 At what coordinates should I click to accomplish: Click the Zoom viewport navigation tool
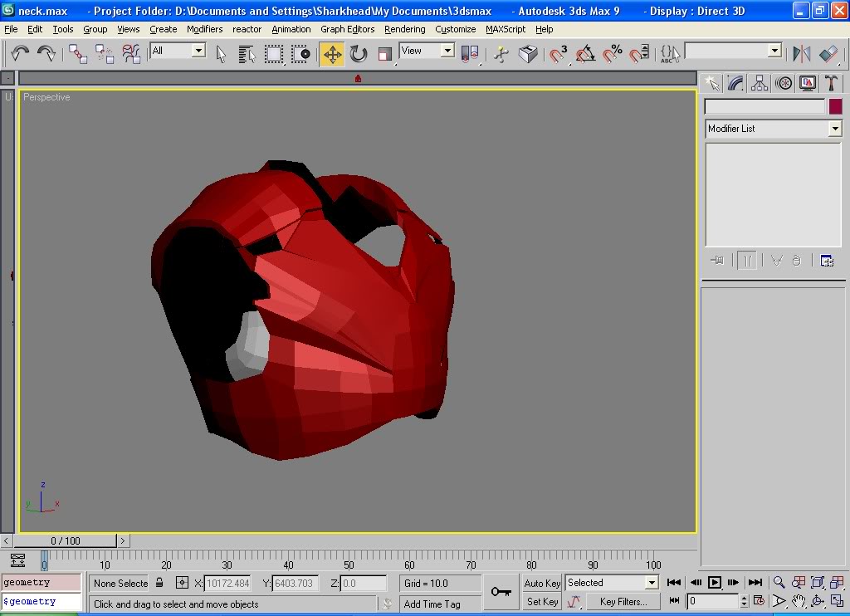(x=779, y=583)
